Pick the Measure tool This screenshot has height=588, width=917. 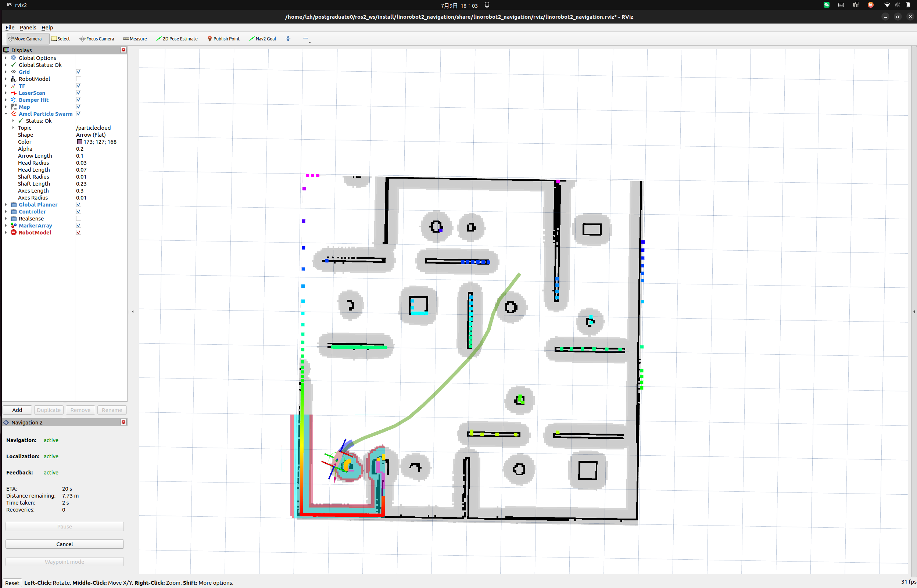point(135,39)
